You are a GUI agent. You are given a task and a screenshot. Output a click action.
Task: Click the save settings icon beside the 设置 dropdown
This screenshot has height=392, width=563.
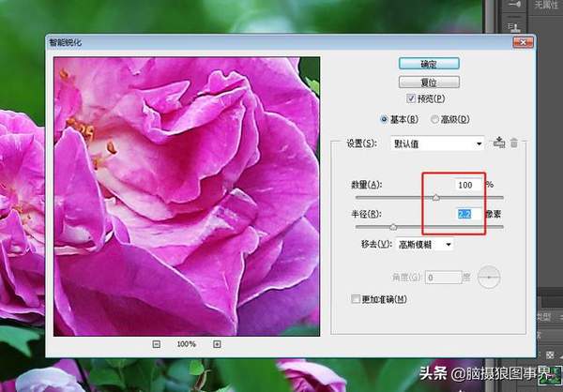click(x=499, y=143)
